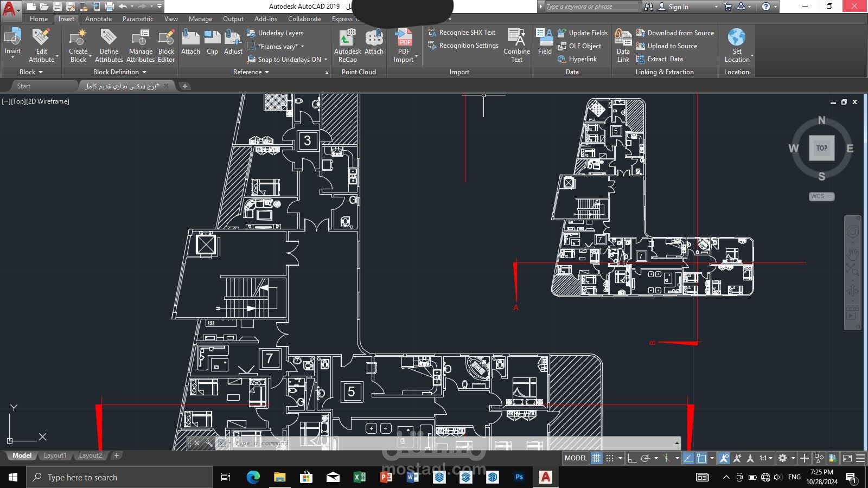Toggle MODEL space button in status bar
Screen dimensions: 868x488
click(x=576, y=458)
